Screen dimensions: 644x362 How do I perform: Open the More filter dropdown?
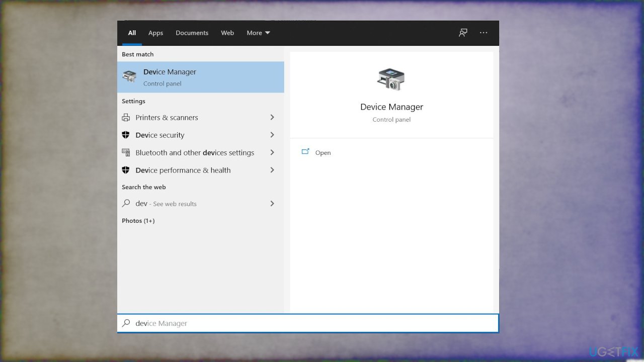[258, 33]
